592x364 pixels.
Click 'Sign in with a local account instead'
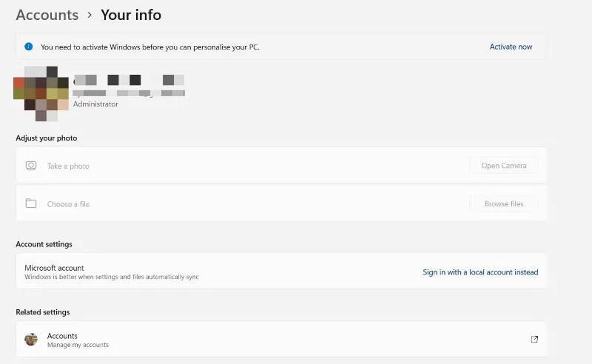tap(480, 272)
